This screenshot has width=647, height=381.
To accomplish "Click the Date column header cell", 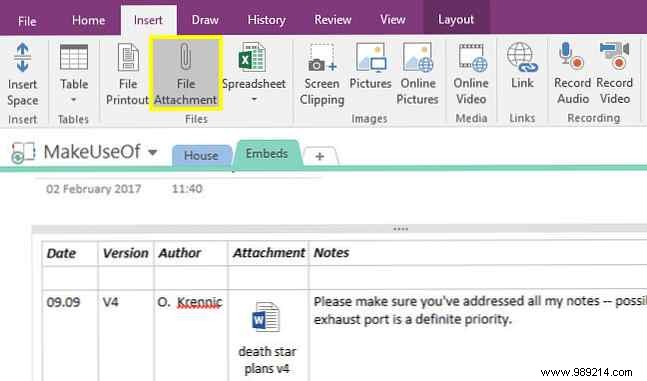I will [x=70, y=253].
